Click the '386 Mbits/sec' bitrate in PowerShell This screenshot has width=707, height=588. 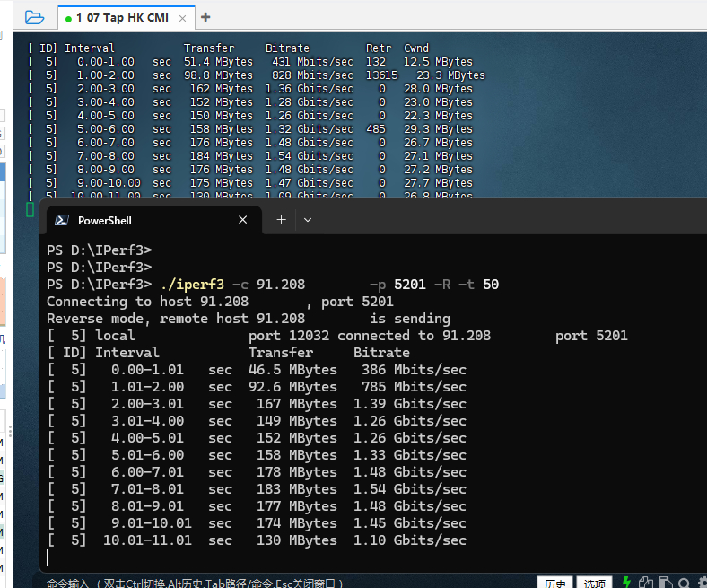pyautogui.click(x=414, y=370)
